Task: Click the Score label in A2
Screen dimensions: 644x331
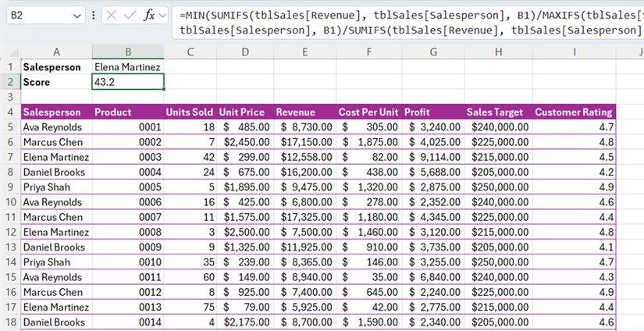Action: click(x=36, y=82)
